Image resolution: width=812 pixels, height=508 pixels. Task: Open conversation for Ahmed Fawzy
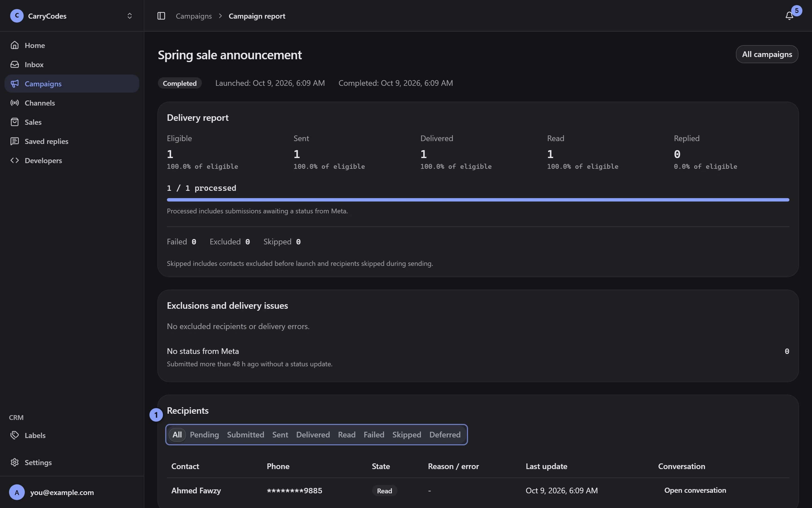pos(695,490)
